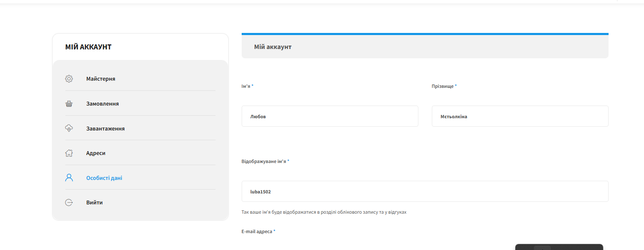The image size is (644, 250).
Task: Click the basket icon beside Замовлення
Action: pos(69,103)
